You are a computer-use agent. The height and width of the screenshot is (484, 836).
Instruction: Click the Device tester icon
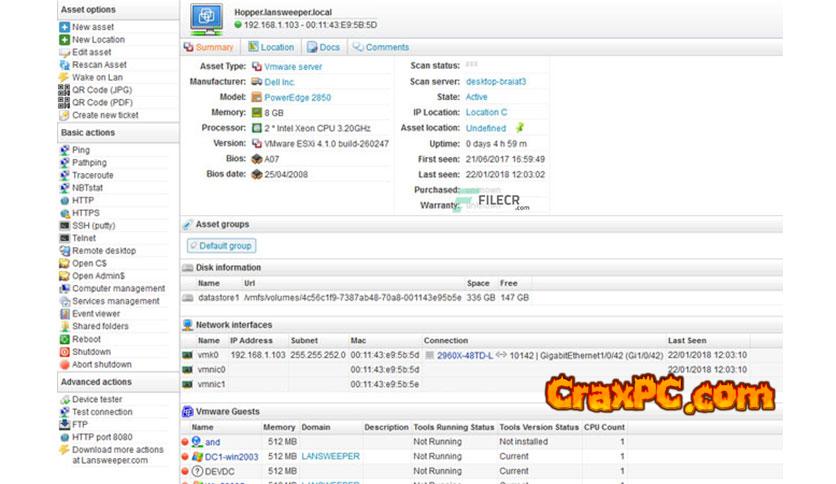[x=65, y=400]
